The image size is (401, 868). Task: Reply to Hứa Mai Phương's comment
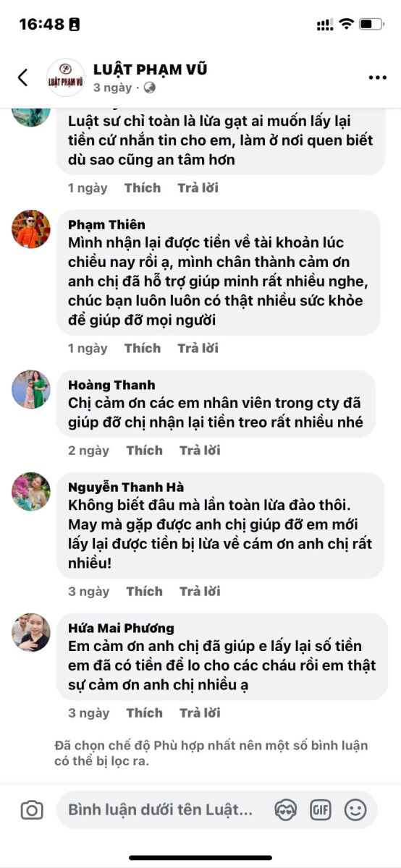click(200, 712)
